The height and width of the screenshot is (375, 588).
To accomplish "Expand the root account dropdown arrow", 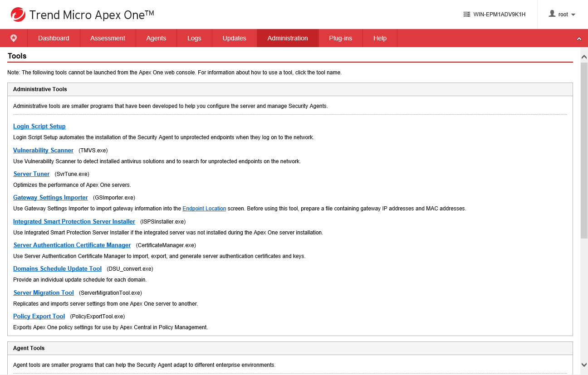I will (x=573, y=15).
